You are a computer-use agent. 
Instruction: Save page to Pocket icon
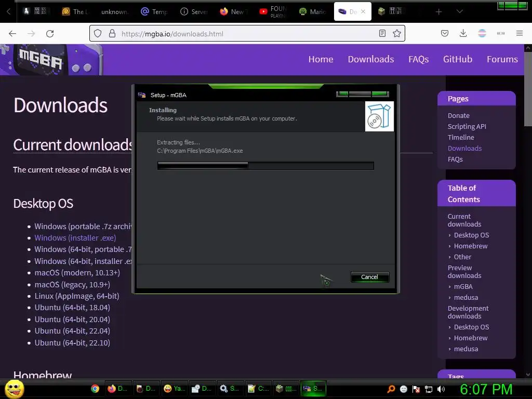coord(445,33)
